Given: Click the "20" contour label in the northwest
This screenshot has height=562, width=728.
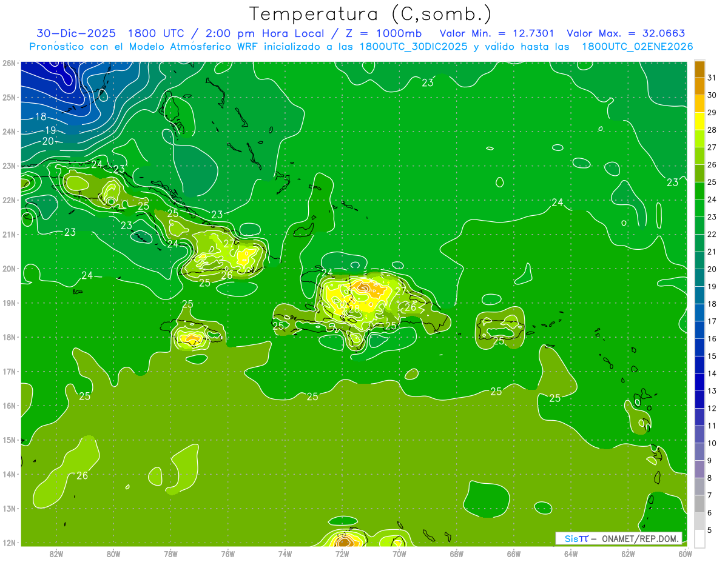Looking at the screenshot, I should pyautogui.click(x=47, y=141).
